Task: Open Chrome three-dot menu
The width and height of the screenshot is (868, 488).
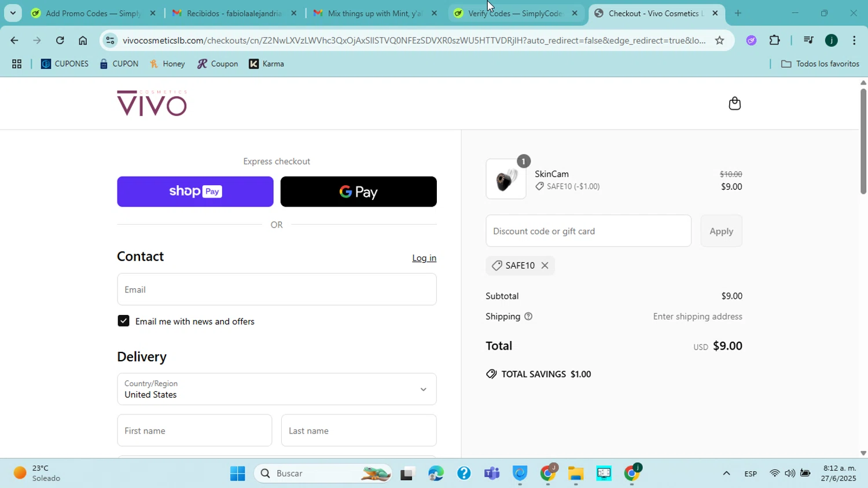Action: [x=854, y=41]
